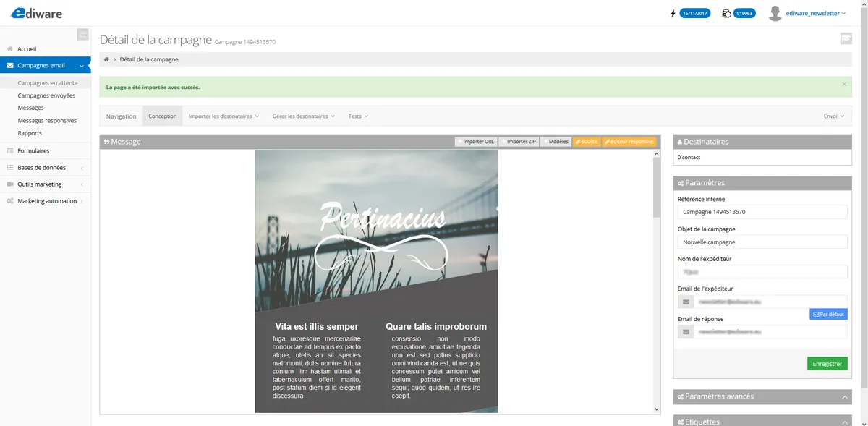Click the Email de l'expéditeur field
The height and width of the screenshot is (426, 868).
coord(770,302)
